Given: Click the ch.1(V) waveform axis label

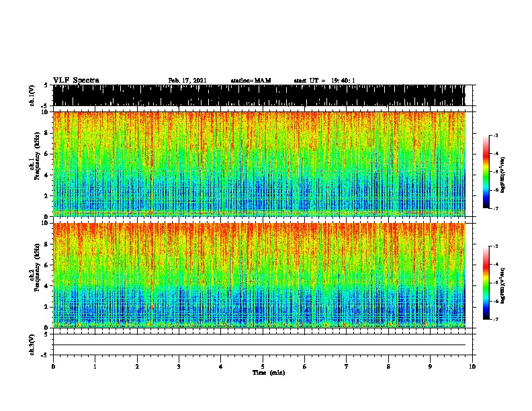Looking at the screenshot, I should coord(32,95).
